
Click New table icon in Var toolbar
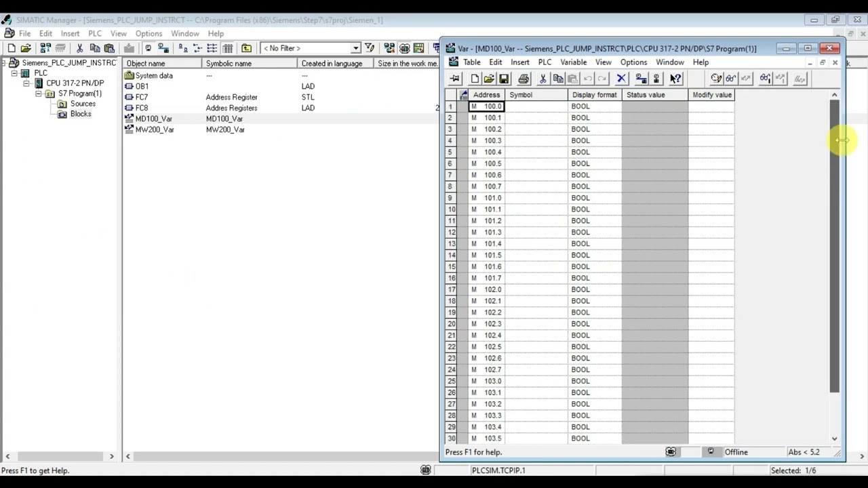(475, 79)
